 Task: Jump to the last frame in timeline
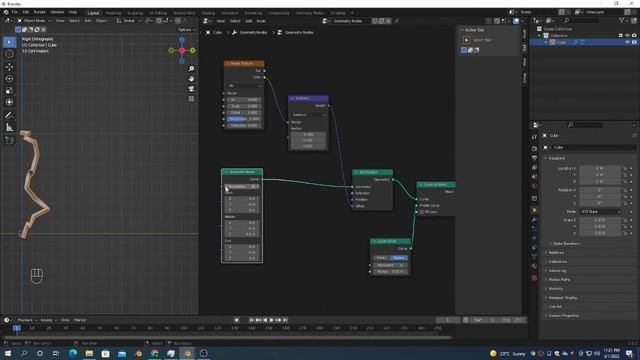click(285, 320)
